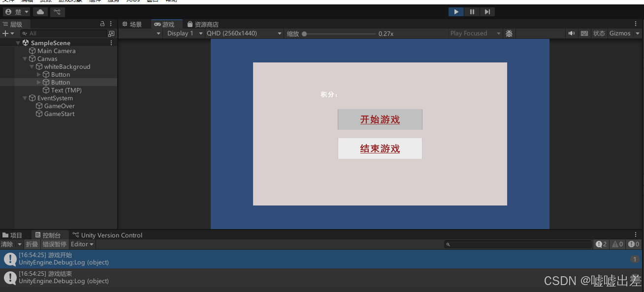Screen dimensions: 644x292
Task: Switch to the 场景 Scene tab
Action: tap(132, 24)
